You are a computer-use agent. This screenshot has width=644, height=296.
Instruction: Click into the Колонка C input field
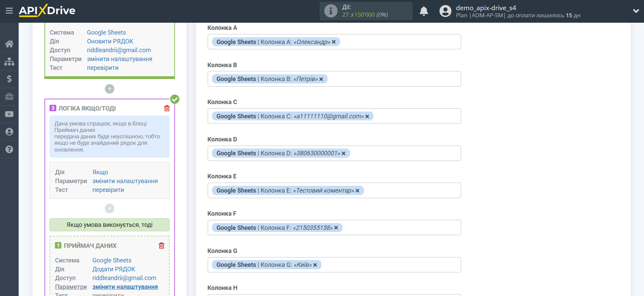coord(334,116)
